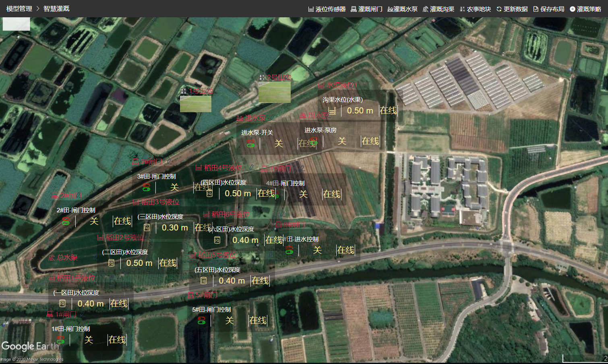Image resolution: width=608 pixels, height=364 pixels.
Task: Switch the 3#田-闸门控制 gate toggle
Action: (x=147, y=187)
